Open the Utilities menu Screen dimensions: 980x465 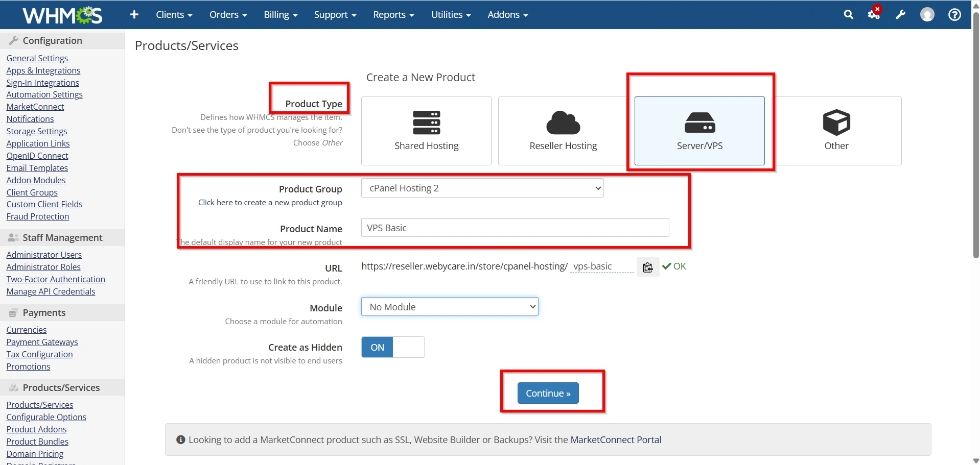(451, 15)
